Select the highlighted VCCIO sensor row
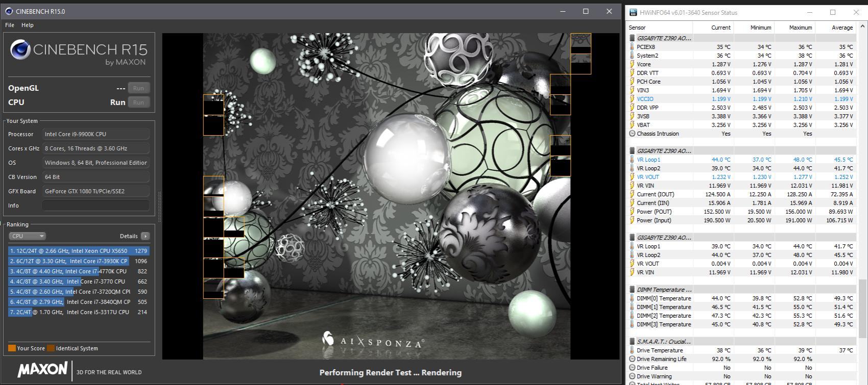Viewport: 868px width, 385px height. click(x=742, y=99)
